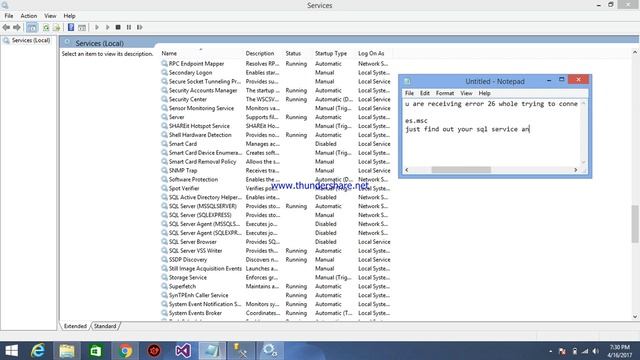Viewport: 640px width, 360px height.
Task: Click Notepad horizontal scrollbar thumb
Action: pos(461,170)
